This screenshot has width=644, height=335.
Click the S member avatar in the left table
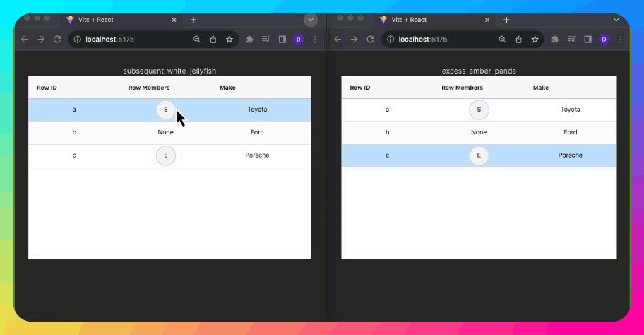coord(165,110)
